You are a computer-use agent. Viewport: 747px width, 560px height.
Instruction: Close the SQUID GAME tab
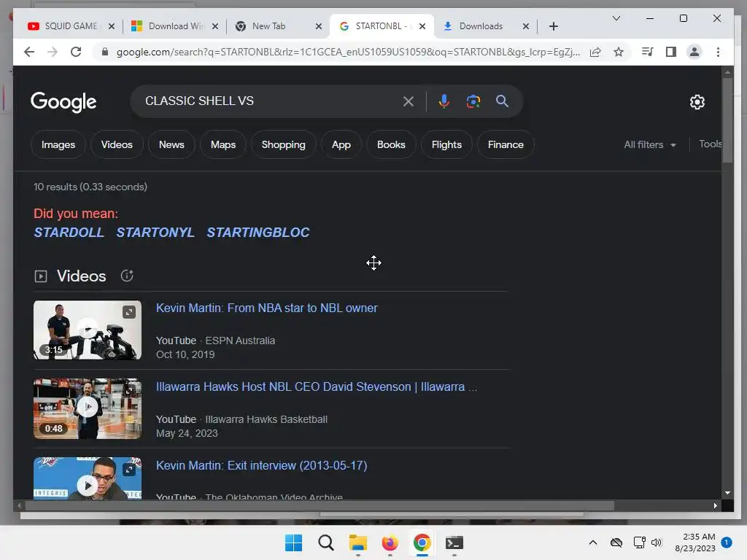[112, 26]
